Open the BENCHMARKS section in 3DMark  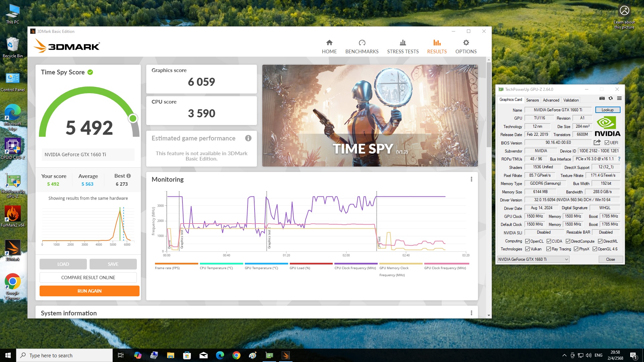click(362, 47)
